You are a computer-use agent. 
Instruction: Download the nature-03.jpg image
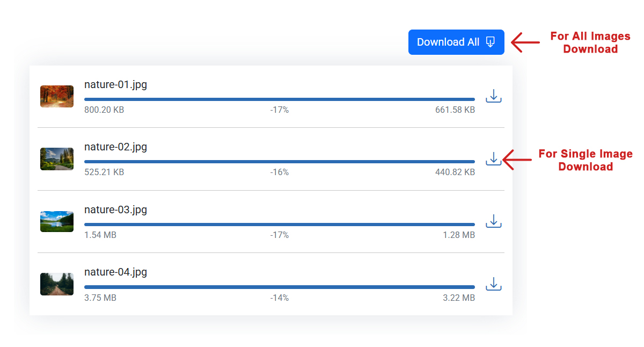[x=493, y=221]
